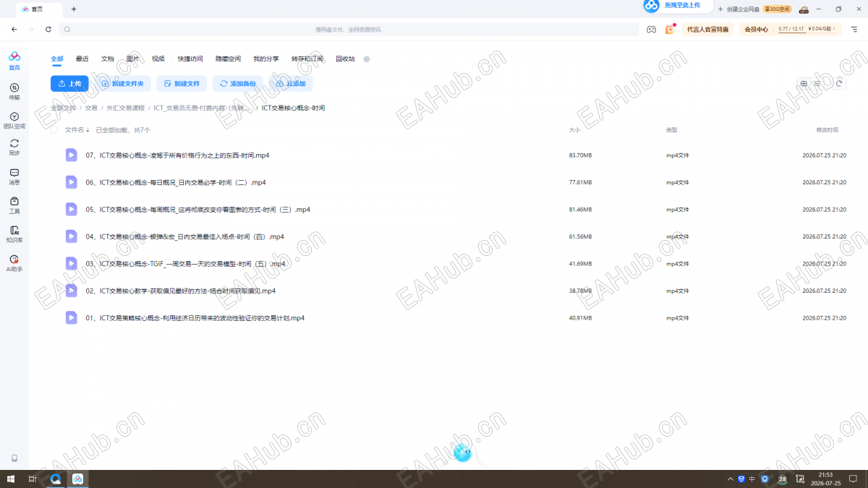Sort by 文件名 column header arrow

(x=88, y=131)
